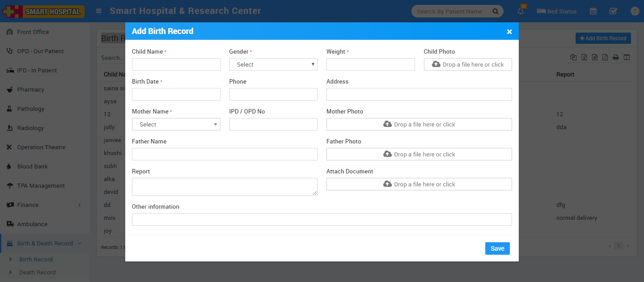
Task: Open the calendar icon in header
Action: click(593, 11)
